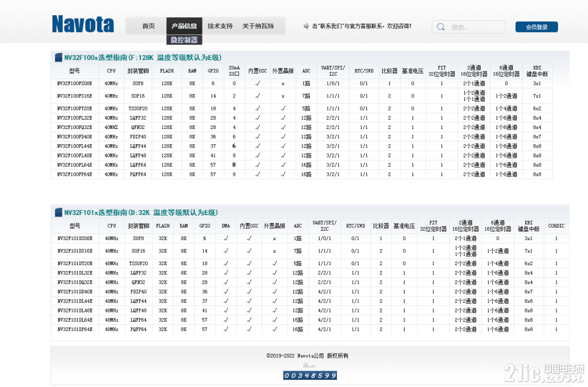Select the 产品信息 menu item
Viewport: 588px width, 387px height.
184,26
